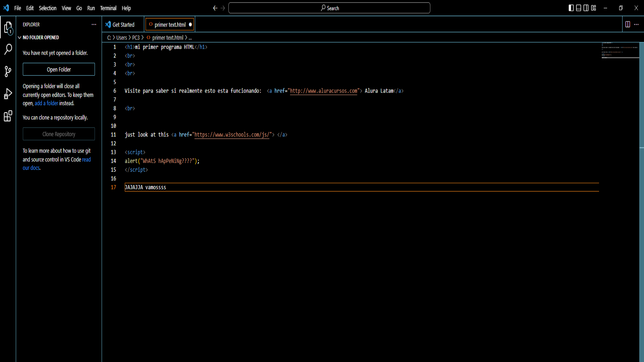Click line number 17 in the gutter
644x362 pixels.
113,187
